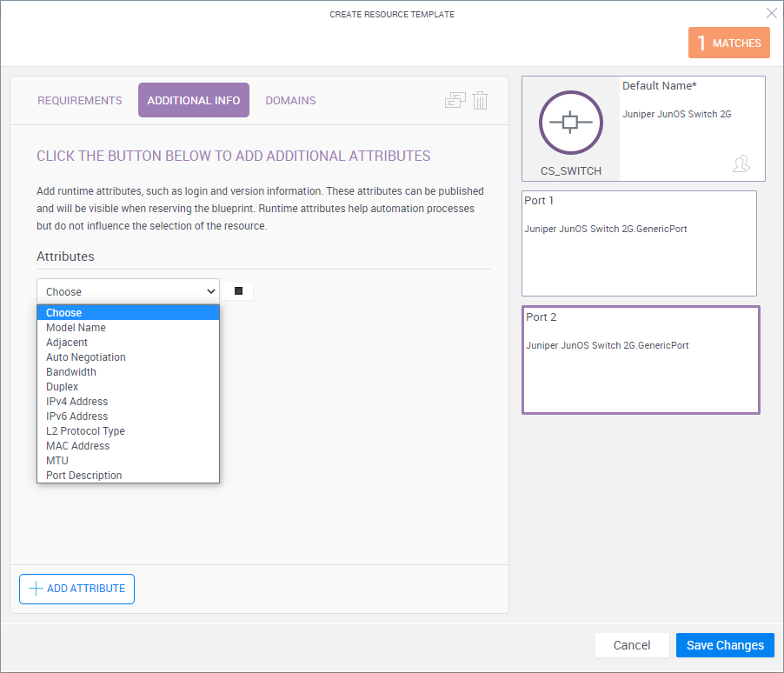Click the Add Attribute button

(x=76, y=589)
